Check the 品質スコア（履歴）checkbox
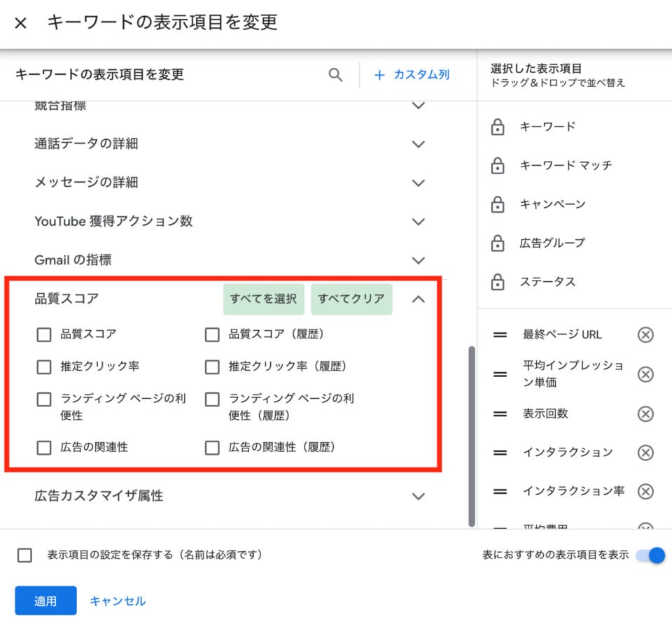The height and width of the screenshot is (624, 672). (212, 334)
